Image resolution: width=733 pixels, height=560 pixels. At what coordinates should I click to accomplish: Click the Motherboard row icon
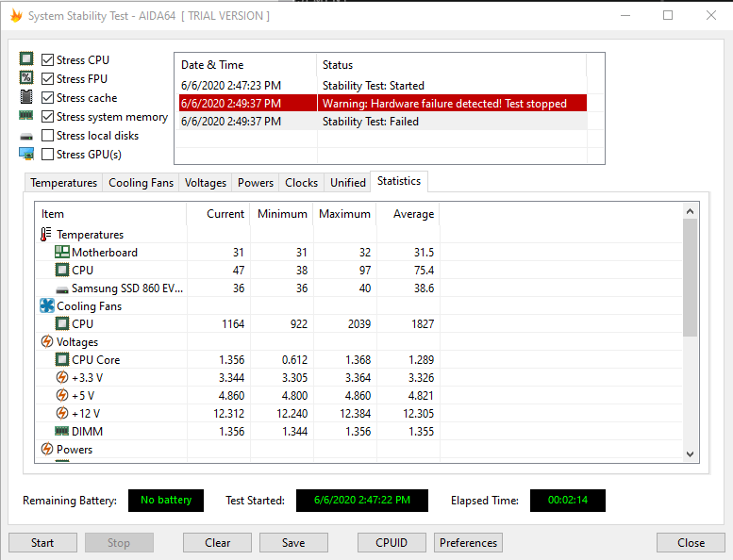tap(61, 253)
